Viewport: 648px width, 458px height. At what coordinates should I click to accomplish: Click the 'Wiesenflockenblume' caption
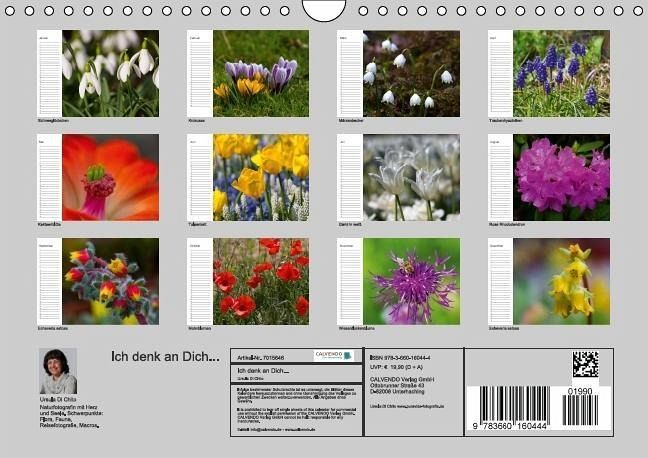tap(356, 328)
